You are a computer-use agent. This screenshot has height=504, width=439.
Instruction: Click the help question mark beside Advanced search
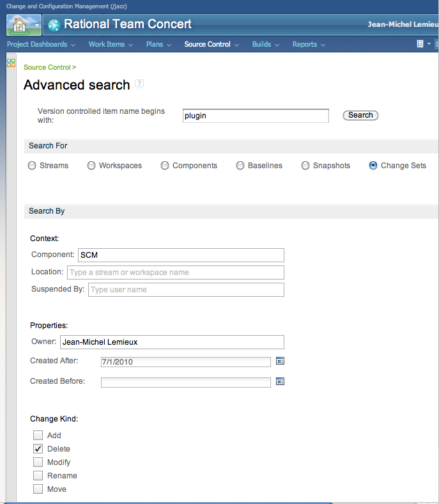(x=139, y=84)
